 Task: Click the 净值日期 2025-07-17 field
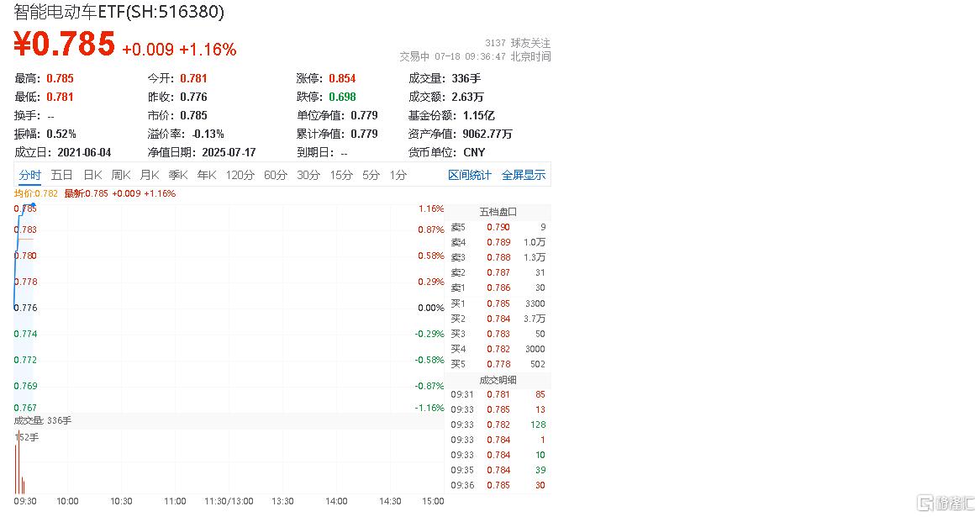[202, 152]
